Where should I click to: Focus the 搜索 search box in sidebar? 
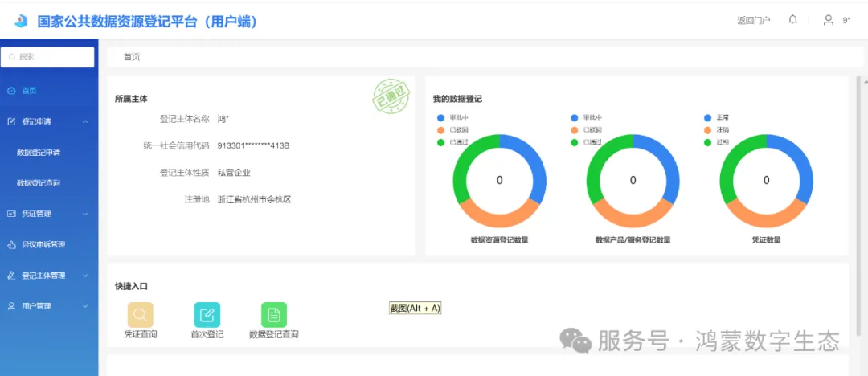pos(48,57)
